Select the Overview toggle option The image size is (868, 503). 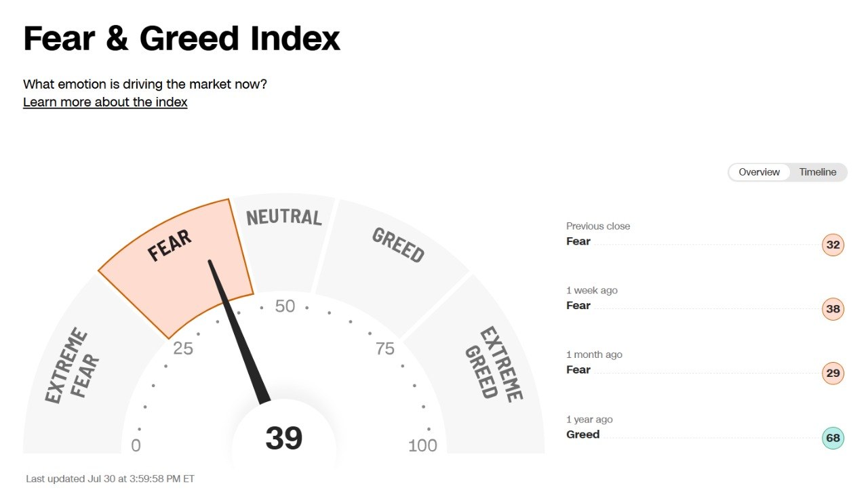click(x=759, y=172)
